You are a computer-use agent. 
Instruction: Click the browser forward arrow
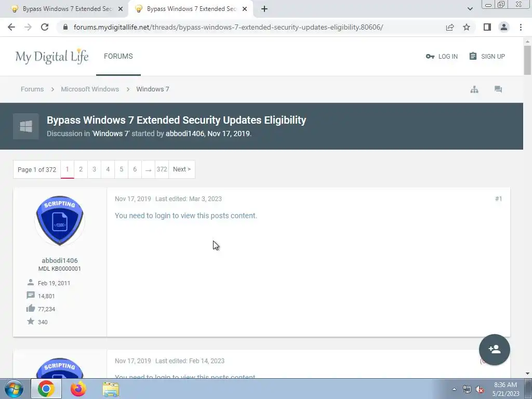[28, 27]
